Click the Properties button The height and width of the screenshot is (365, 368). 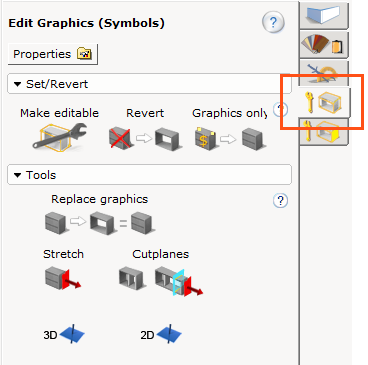53,54
